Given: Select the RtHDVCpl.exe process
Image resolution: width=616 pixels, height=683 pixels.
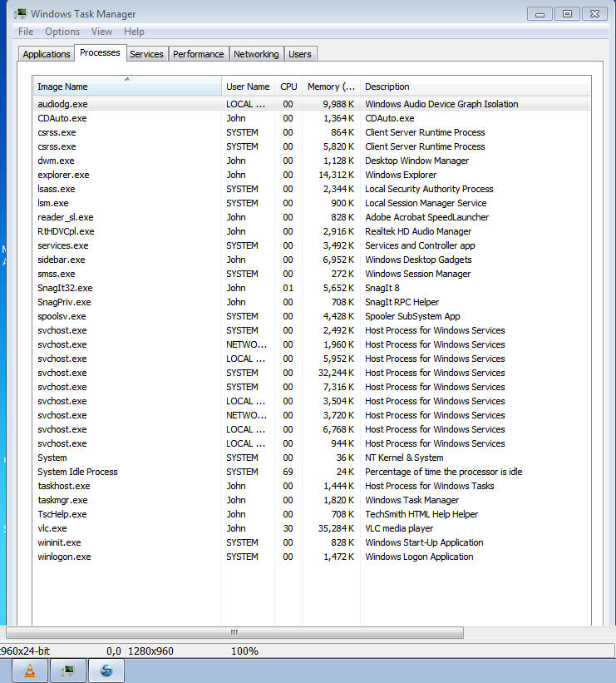Looking at the screenshot, I should 312,231.
